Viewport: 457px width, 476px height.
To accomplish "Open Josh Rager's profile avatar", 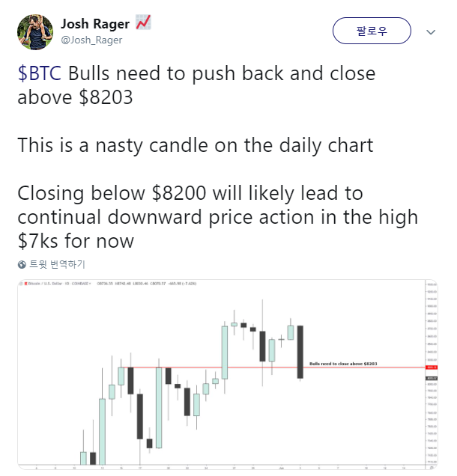I will click(x=35, y=32).
